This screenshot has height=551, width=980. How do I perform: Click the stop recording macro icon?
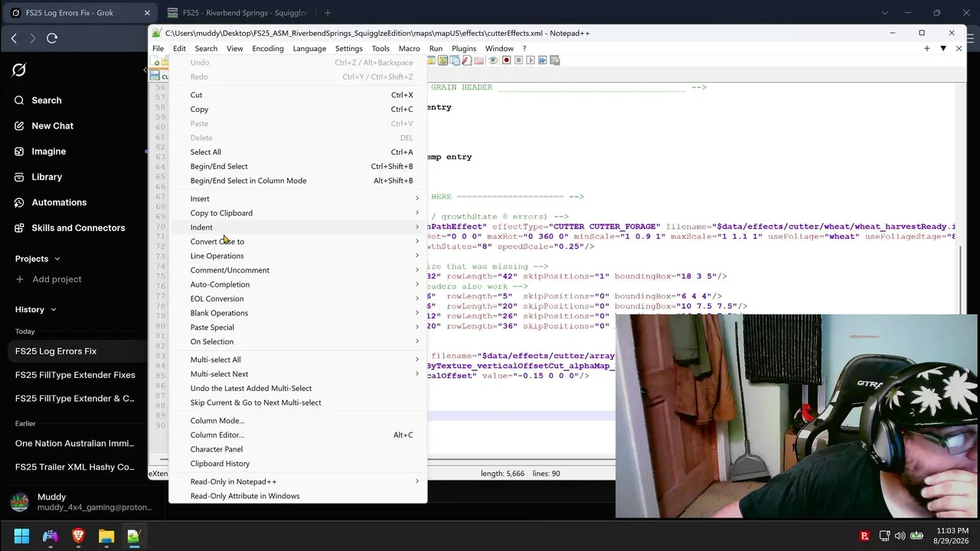tap(518, 60)
